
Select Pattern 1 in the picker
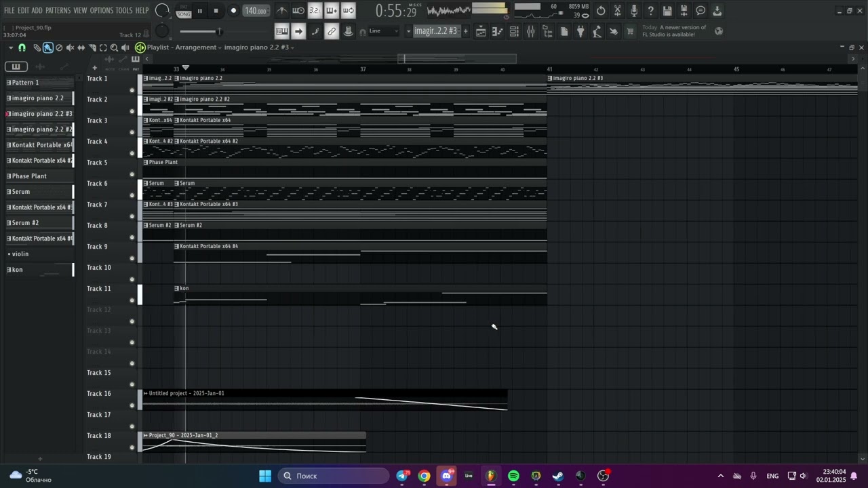pyautogui.click(x=39, y=83)
